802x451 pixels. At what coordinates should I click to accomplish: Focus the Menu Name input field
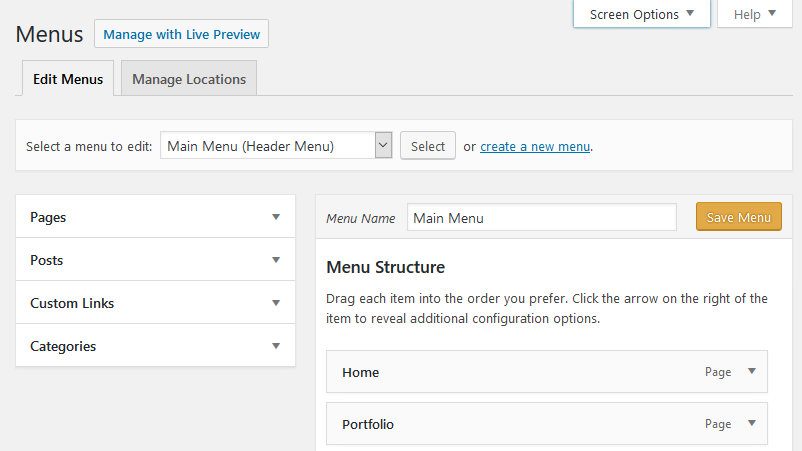pos(542,218)
